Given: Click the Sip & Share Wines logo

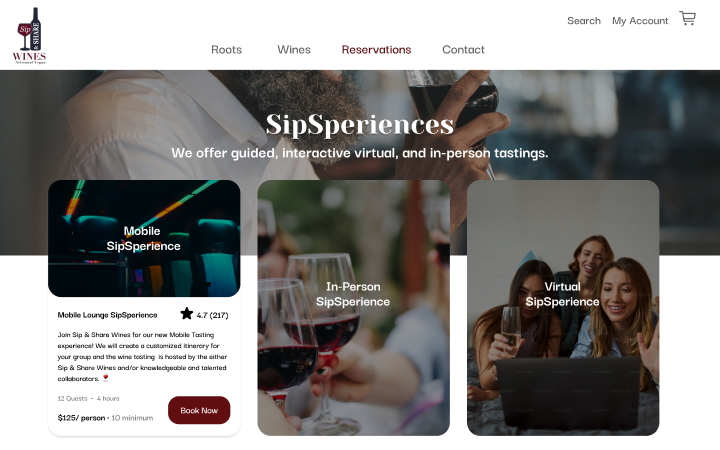Looking at the screenshot, I should tap(29, 35).
